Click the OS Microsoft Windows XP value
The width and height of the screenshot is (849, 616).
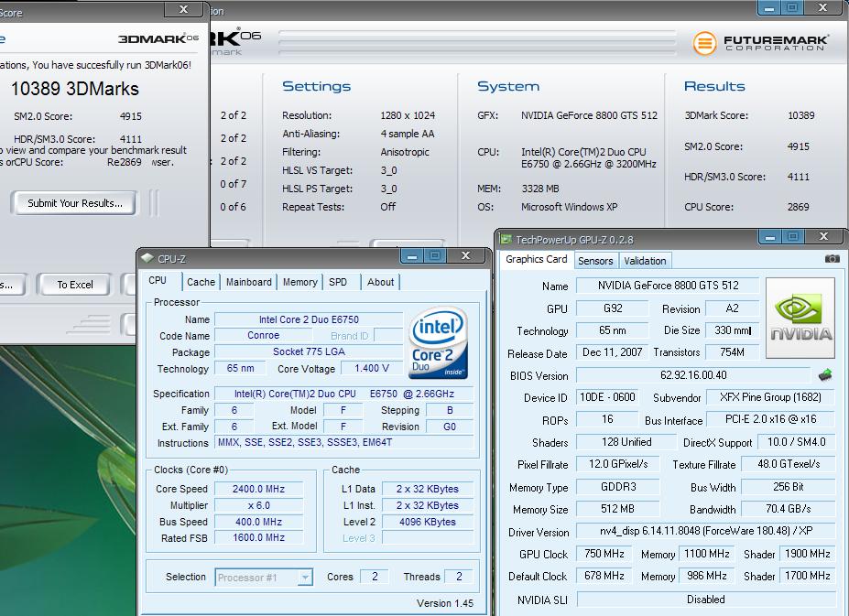pos(569,207)
